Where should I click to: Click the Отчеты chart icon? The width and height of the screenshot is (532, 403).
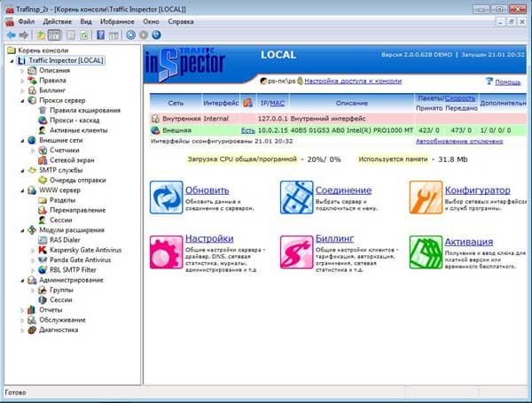32,310
